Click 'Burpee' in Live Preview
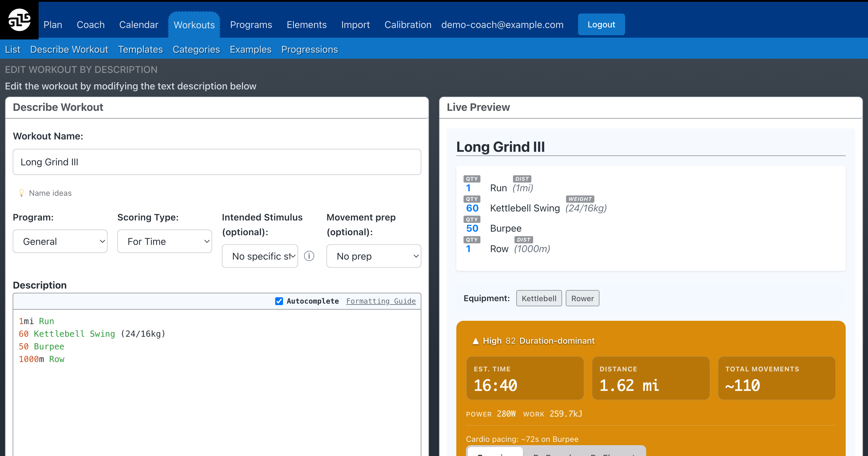 (506, 228)
